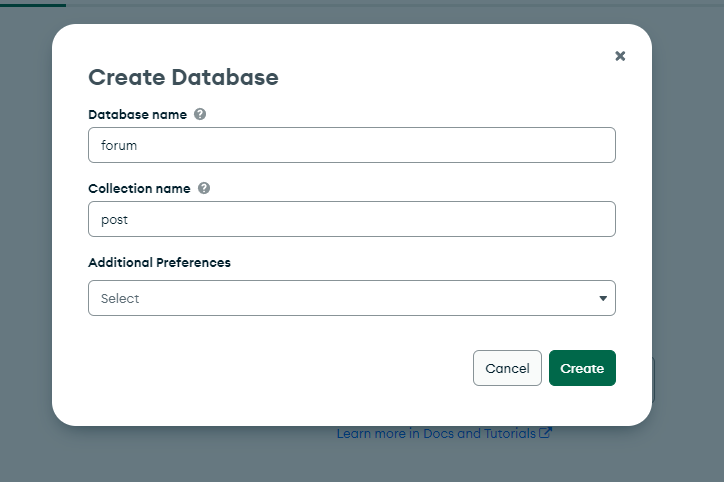Click the Database name label text
Image resolution: width=724 pixels, height=482 pixels.
click(x=138, y=114)
